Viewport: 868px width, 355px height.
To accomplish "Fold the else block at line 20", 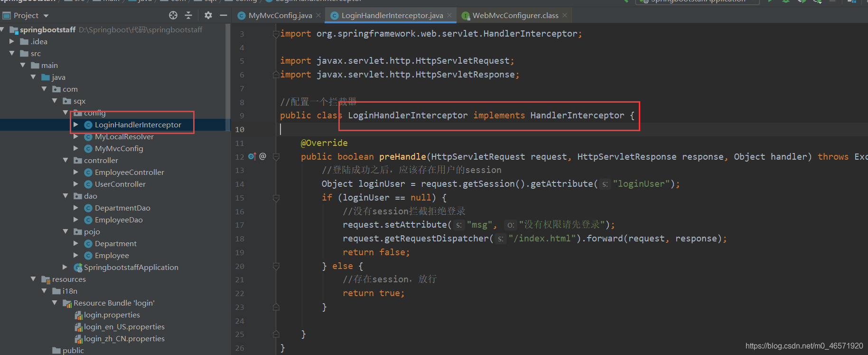I will pyautogui.click(x=276, y=266).
